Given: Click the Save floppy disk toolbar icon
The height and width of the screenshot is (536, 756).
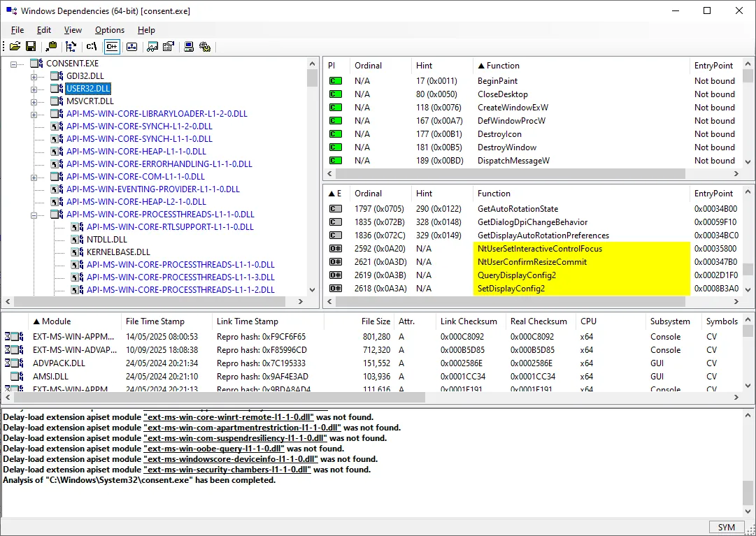Looking at the screenshot, I should pyautogui.click(x=31, y=47).
